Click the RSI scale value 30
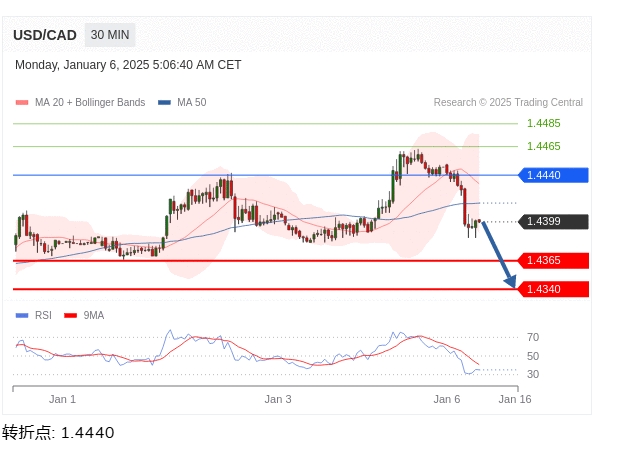 click(x=533, y=374)
